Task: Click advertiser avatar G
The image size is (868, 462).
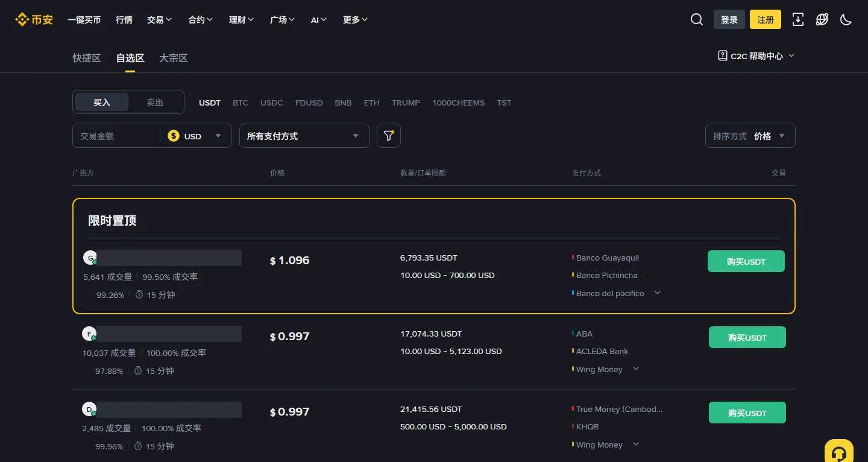Action: click(x=90, y=258)
